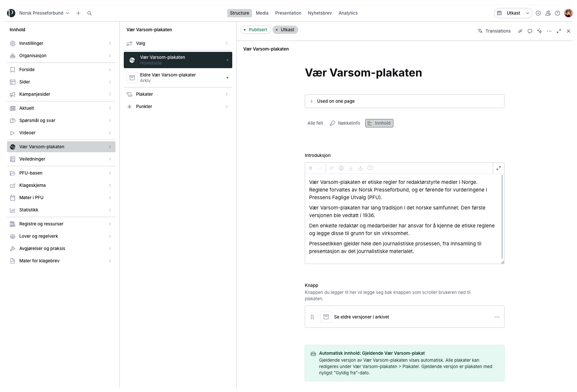This screenshot has height=392, width=577.
Task: Open Sider in the Innhold list
Action: point(61,82)
